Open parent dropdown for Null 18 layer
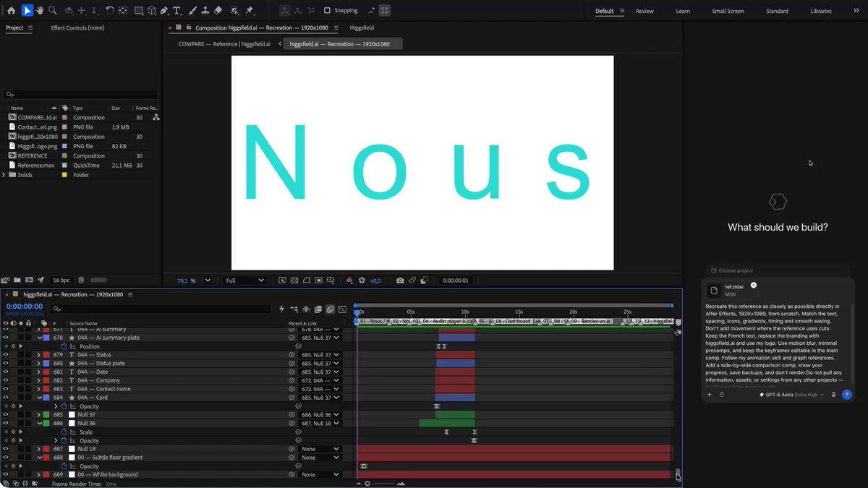 (x=320, y=449)
